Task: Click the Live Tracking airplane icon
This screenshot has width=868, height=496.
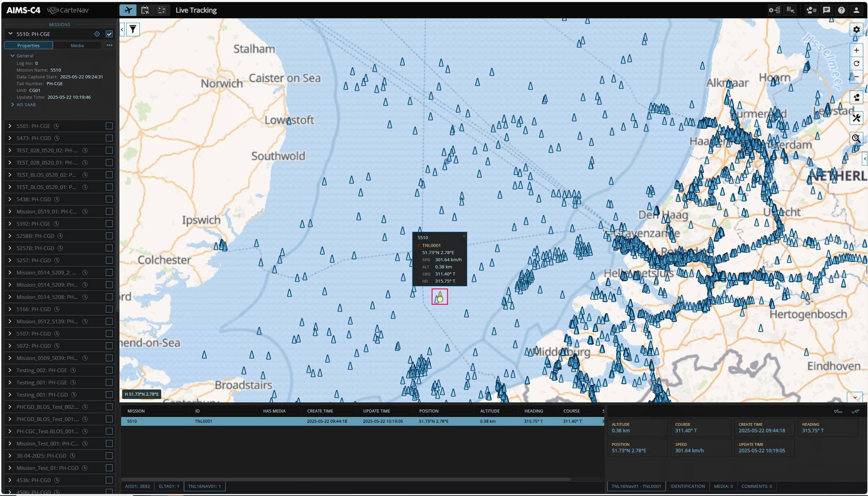Action: click(x=128, y=10)
